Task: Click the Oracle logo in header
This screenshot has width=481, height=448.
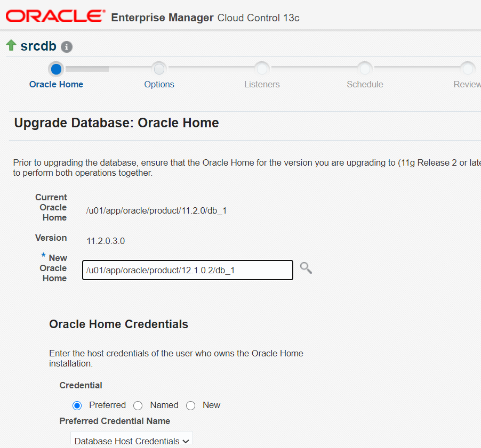Action: (55, 17)
